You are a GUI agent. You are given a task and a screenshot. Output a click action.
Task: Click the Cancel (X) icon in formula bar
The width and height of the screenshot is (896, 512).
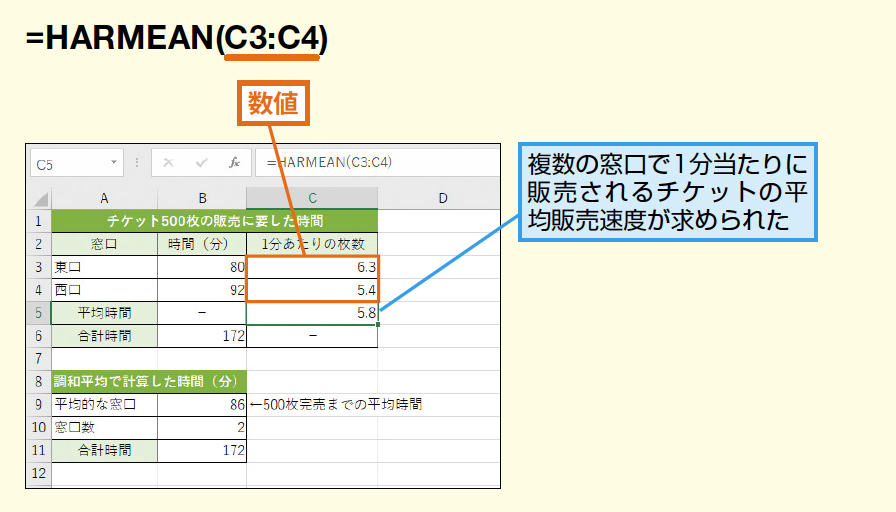(168, 163)
